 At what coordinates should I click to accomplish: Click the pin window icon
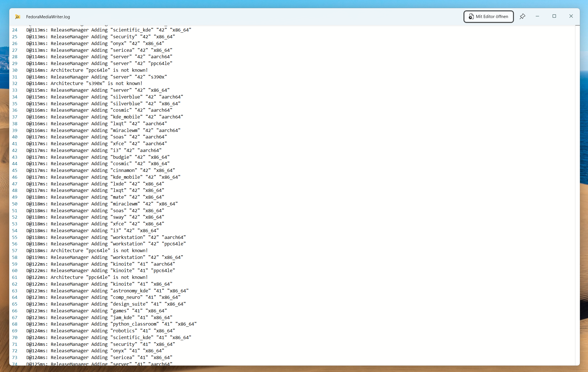[522, 17]
